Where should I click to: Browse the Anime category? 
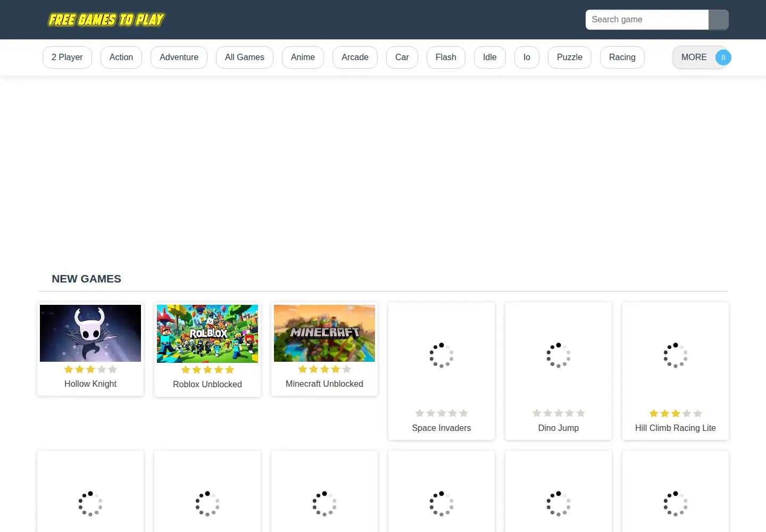coord(303,57)
